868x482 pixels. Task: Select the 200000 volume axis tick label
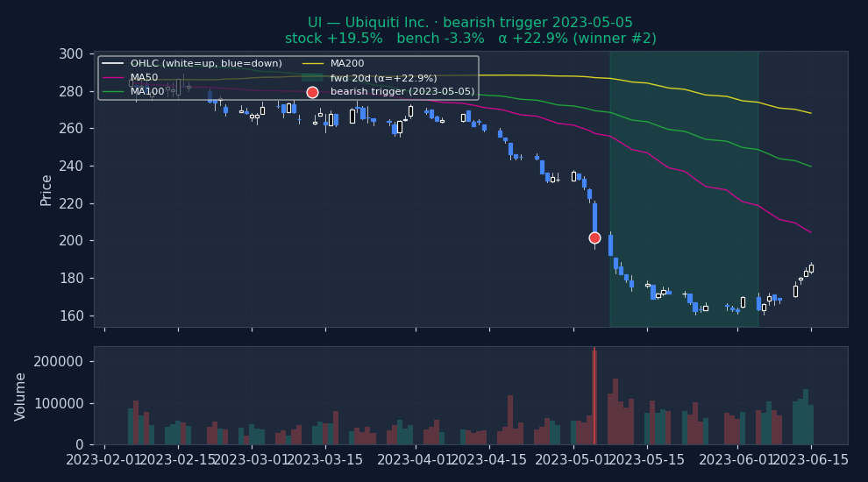(x=58, y=362)
